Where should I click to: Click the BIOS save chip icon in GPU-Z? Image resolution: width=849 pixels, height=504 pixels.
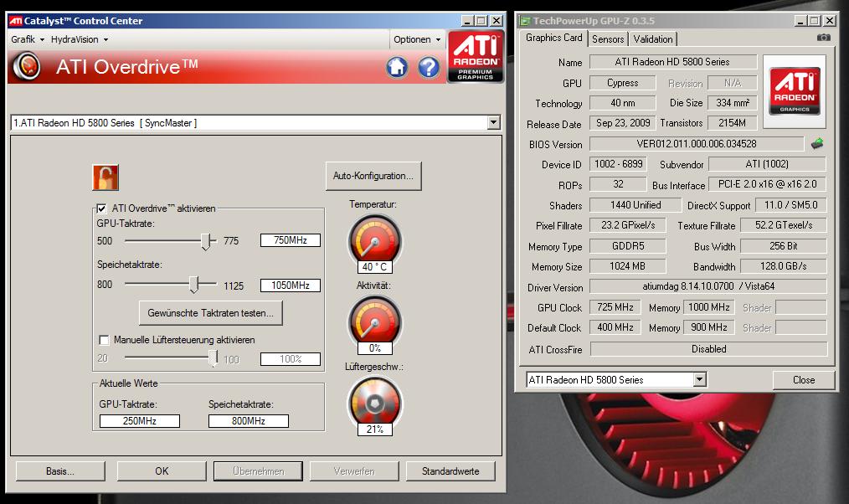(817, 143)
